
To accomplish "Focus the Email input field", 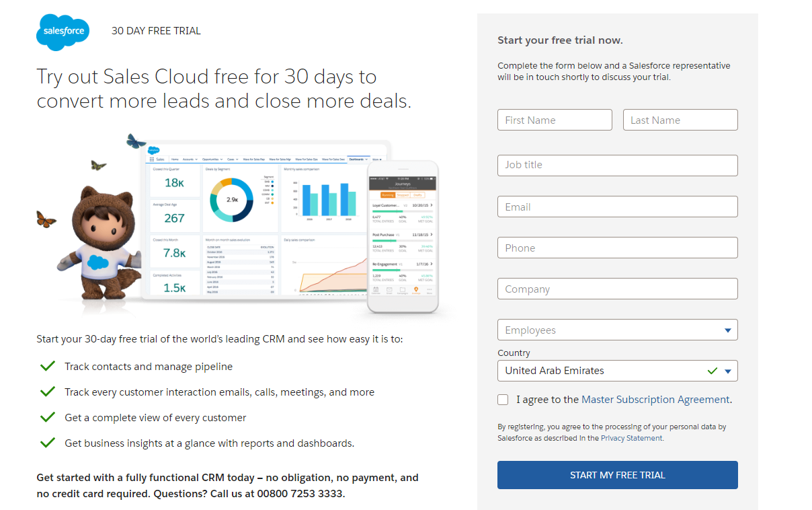I will tap(618, 207).
